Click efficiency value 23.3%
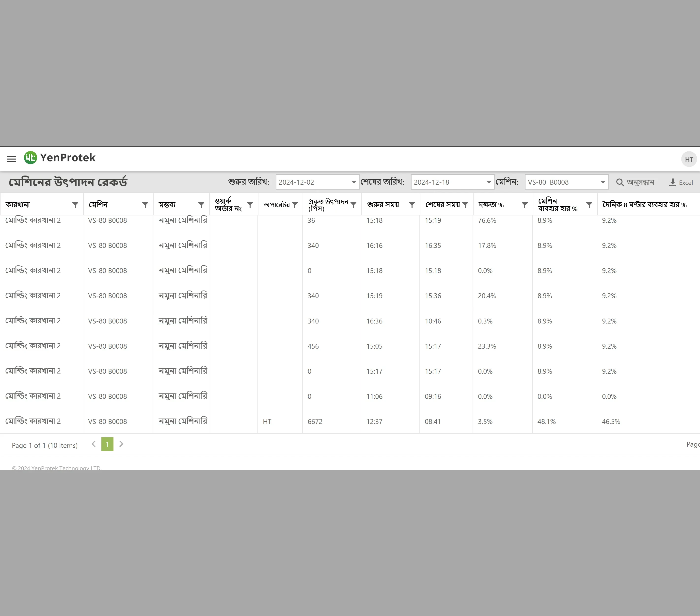The image size is (700, 616). (487, 346)
